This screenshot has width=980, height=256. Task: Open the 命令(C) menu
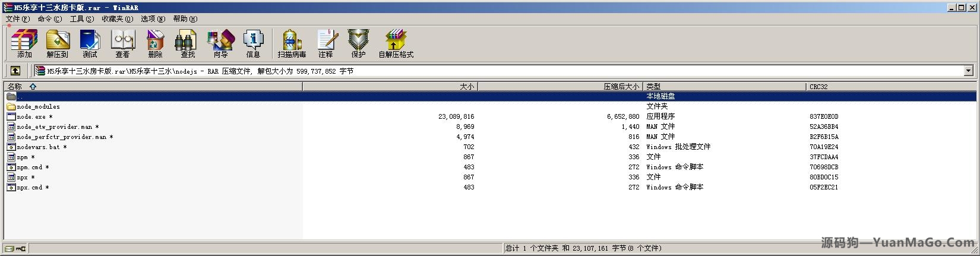[49, 19]
